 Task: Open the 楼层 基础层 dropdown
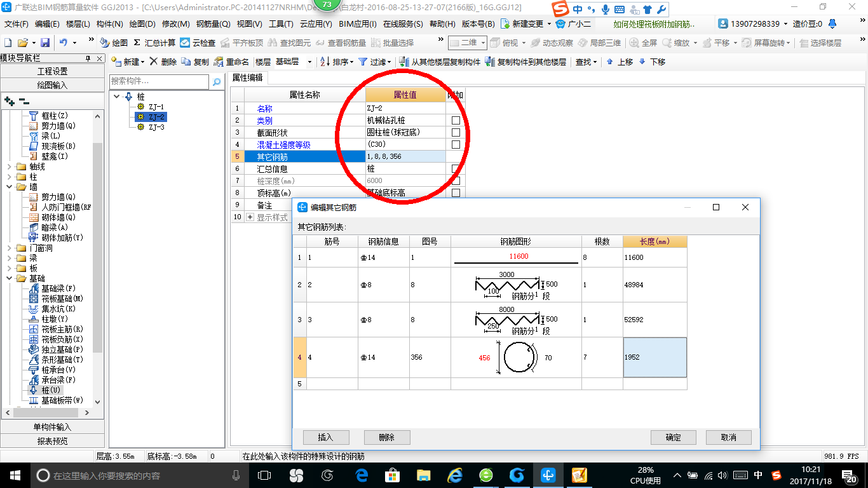pos(309,62)
